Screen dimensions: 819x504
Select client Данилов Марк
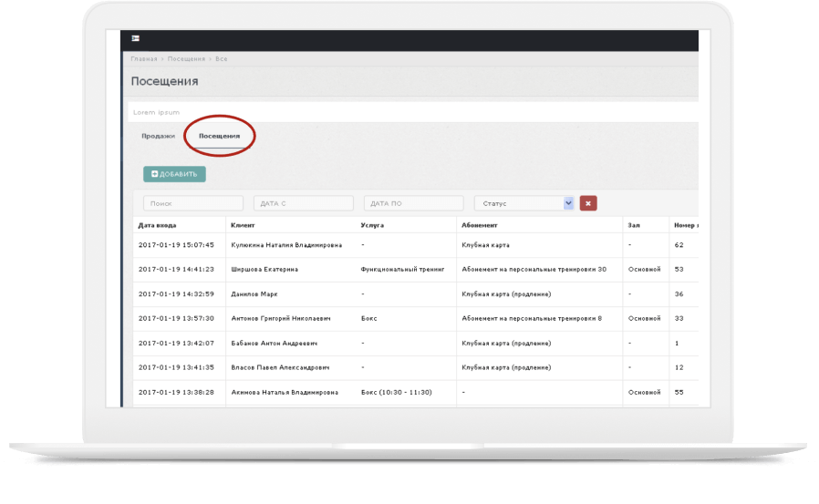(x=254, y=294)
